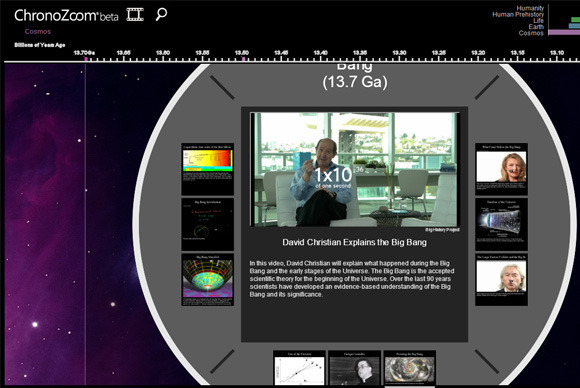Image resolution: width=580 pixels, height=388 pixels.
Task: Open the universe expansion diagram thumbnail
Action: click(x=501, y=225)
